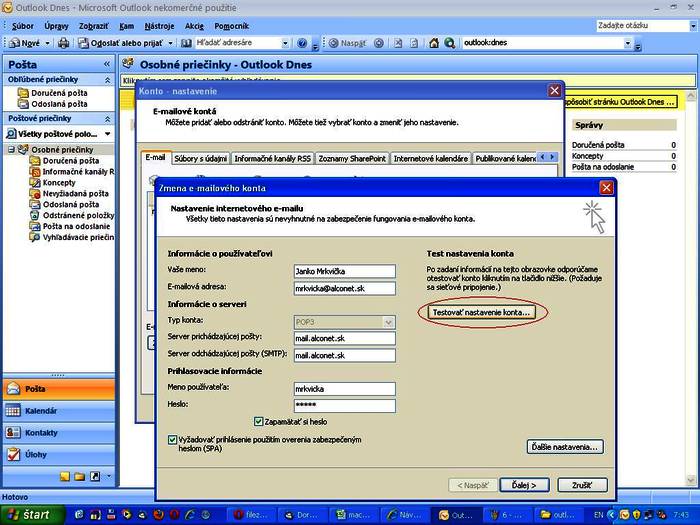This screenshot has height=525, width=700.
Task: Click the folder list icon at navigation bottom
Action: pos(80,476)
